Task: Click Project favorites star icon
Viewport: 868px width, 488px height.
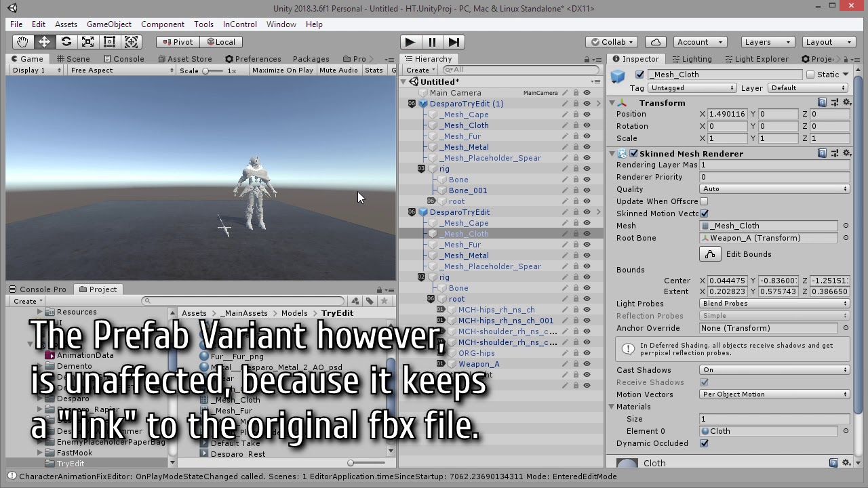Action: (x=384, y=301)
